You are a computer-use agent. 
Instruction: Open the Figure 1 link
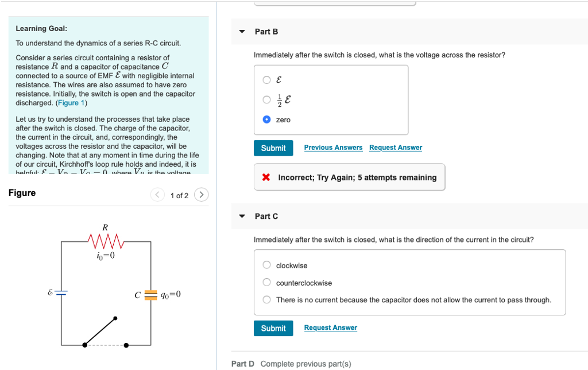71,102
